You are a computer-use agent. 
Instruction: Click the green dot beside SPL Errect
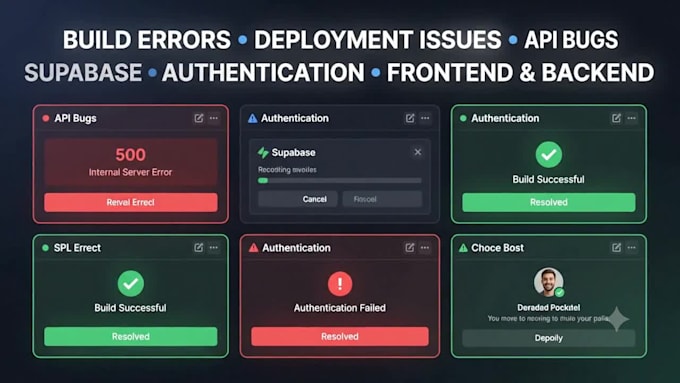pyautogui.click(x=45, y=248)
